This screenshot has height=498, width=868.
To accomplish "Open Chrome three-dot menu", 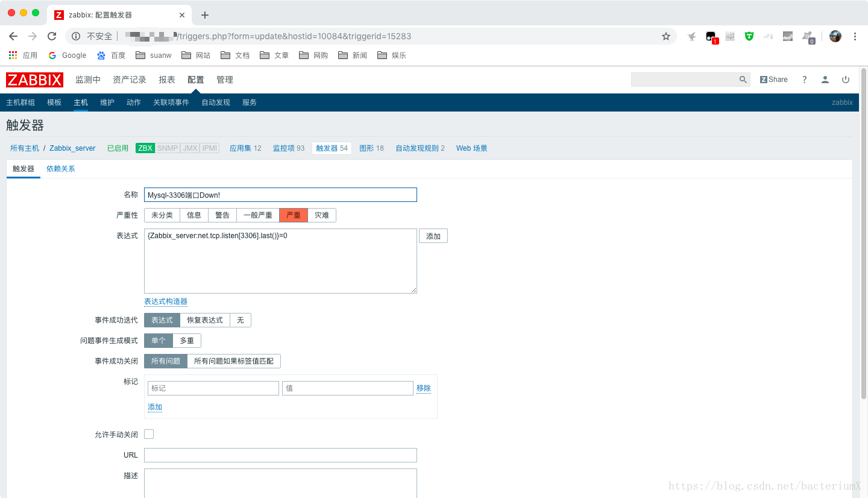I will tap(855, 36).
